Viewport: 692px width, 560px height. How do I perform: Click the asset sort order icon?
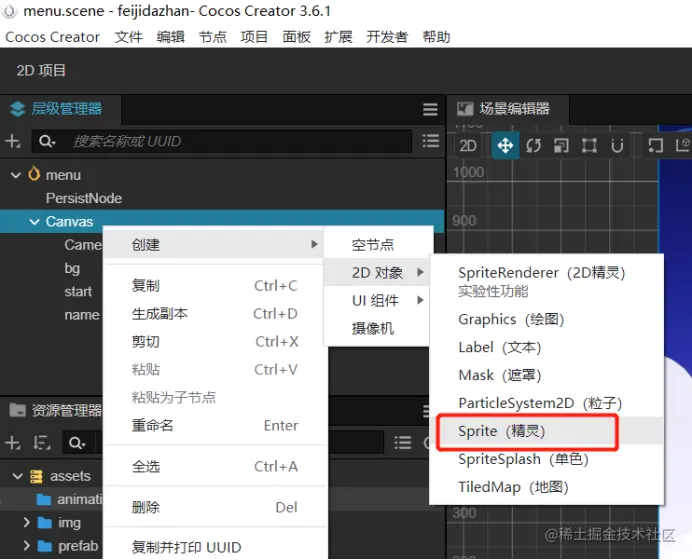tap(41, 442)
